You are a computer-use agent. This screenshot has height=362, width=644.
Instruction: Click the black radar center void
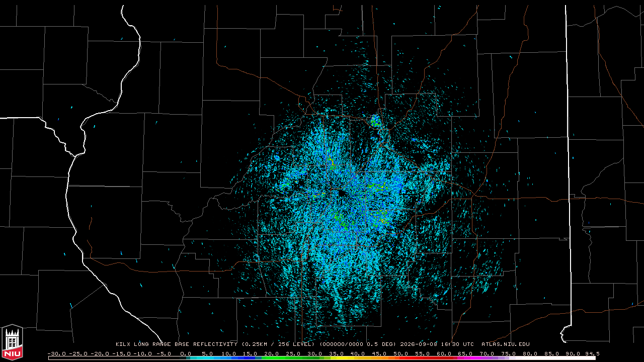tap(342, 194)
